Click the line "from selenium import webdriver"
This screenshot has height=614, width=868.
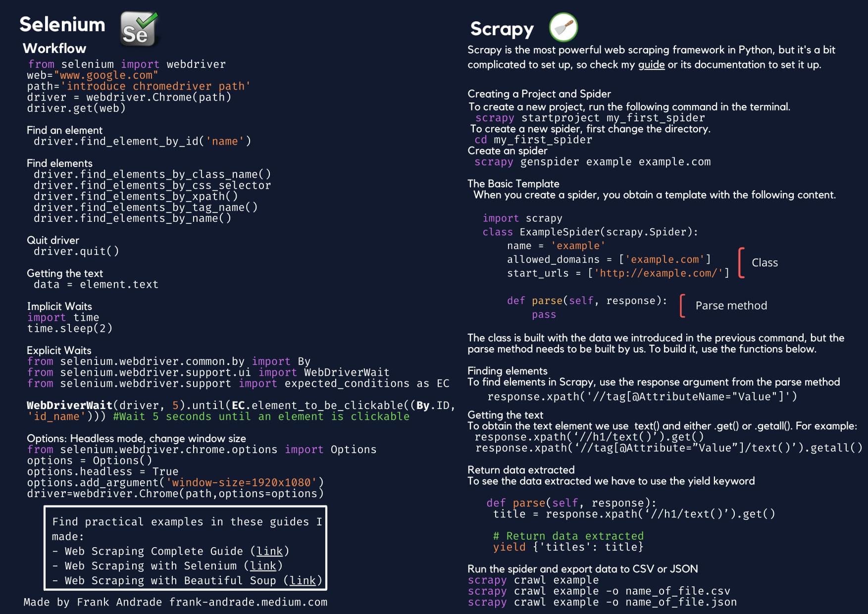[127, 64]
